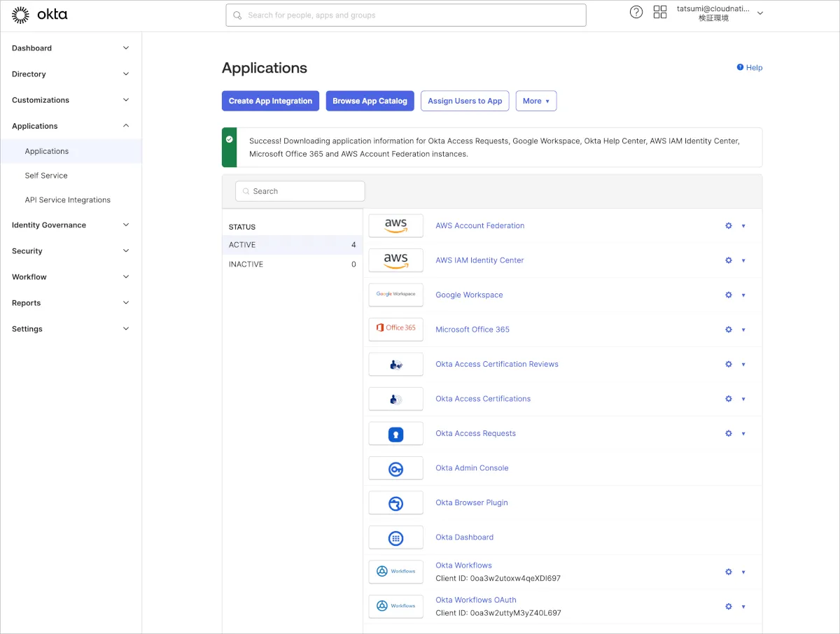Open the help question mark icon
The image size is (840, 634).
pyautogui.click(x=636, y=12)
